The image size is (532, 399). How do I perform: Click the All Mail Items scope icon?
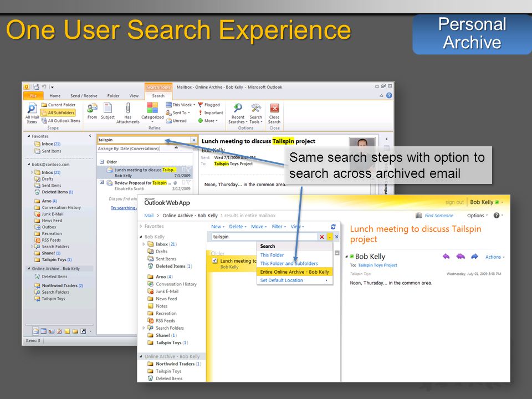coord(32,113)
